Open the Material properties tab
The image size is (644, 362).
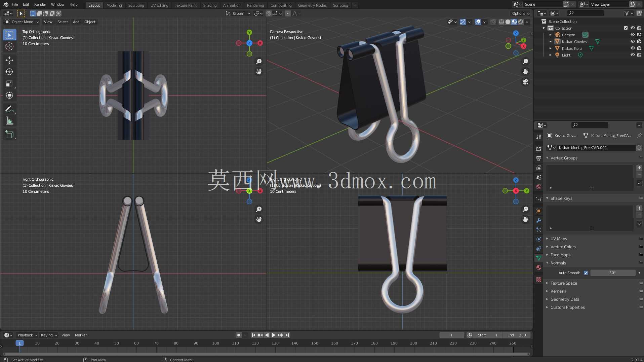click(x=539, y=267)
